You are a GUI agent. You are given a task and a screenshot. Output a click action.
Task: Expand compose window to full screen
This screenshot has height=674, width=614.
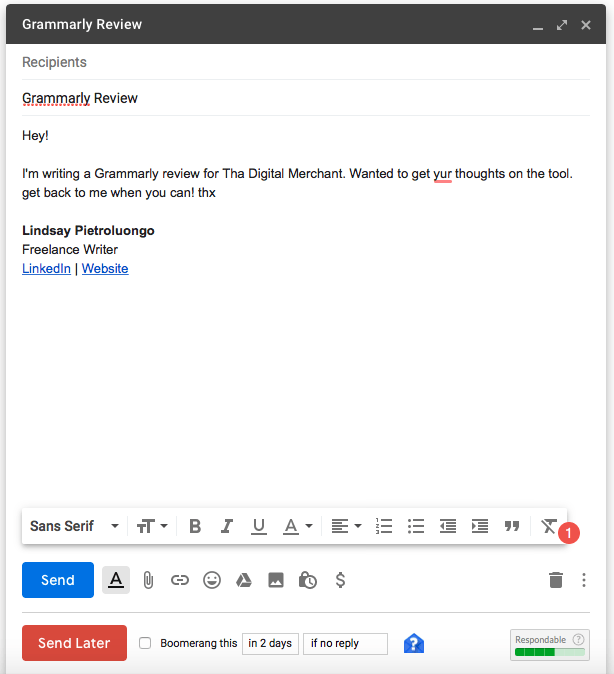pyautogui.click(x=562, y=25)
